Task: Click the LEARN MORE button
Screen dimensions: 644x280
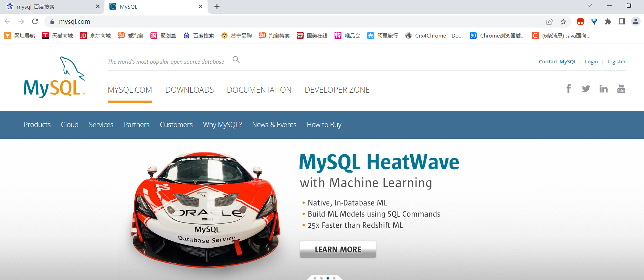Action: [x=338, y=249]
